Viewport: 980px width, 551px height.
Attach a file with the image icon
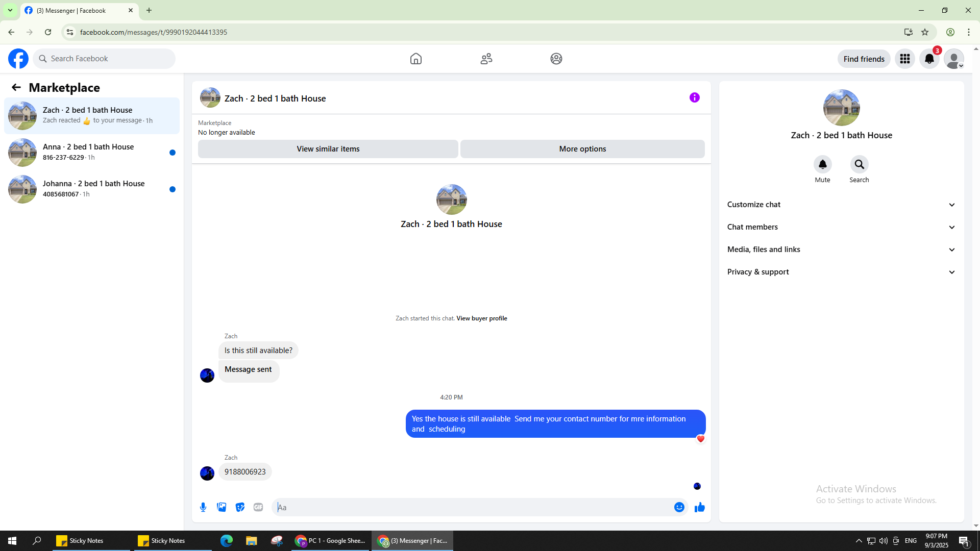click(x=222, y=507)
